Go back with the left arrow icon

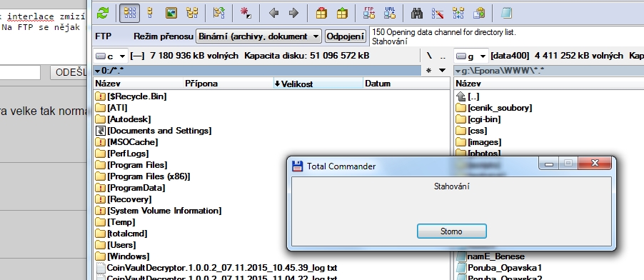coord(273,14)
